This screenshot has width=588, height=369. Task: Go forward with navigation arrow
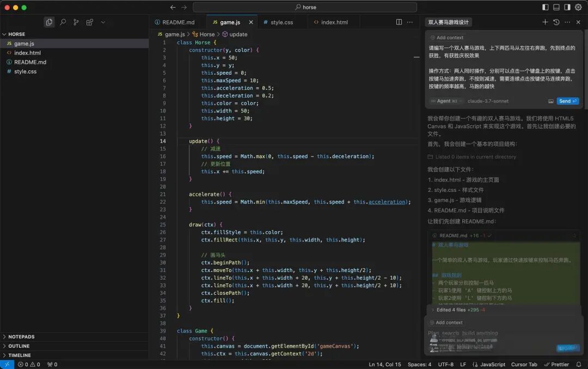tap(184, 7)
